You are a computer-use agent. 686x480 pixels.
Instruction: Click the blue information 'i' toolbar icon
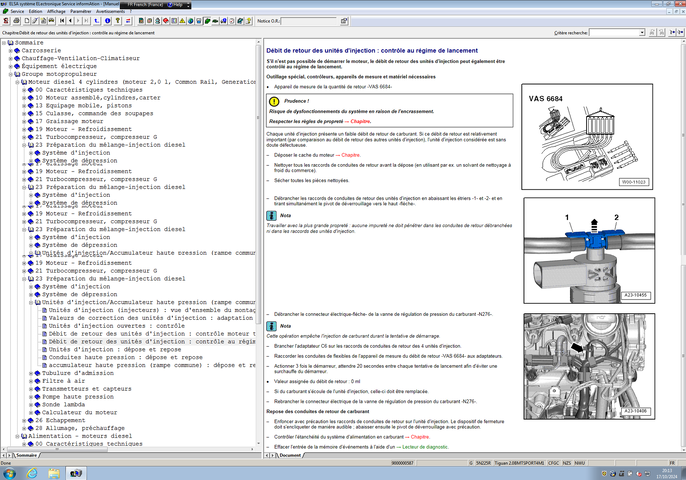tap(107, 21)
